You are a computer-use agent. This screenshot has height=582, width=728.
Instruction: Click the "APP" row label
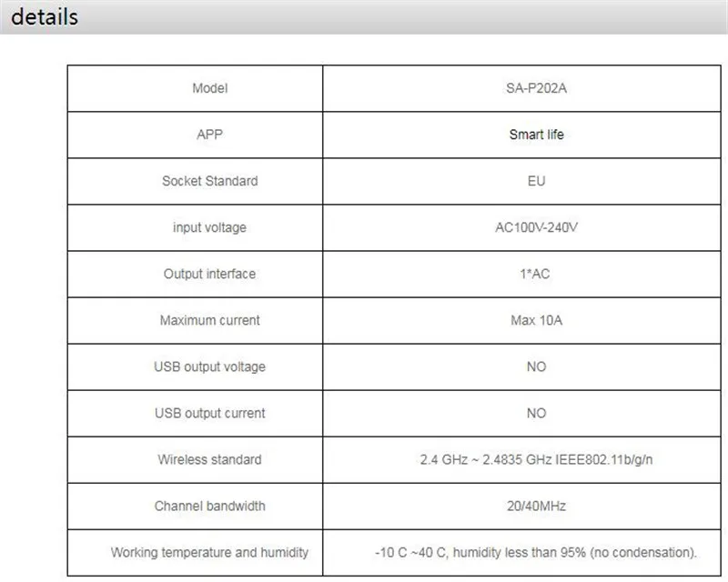click(209, 135)
